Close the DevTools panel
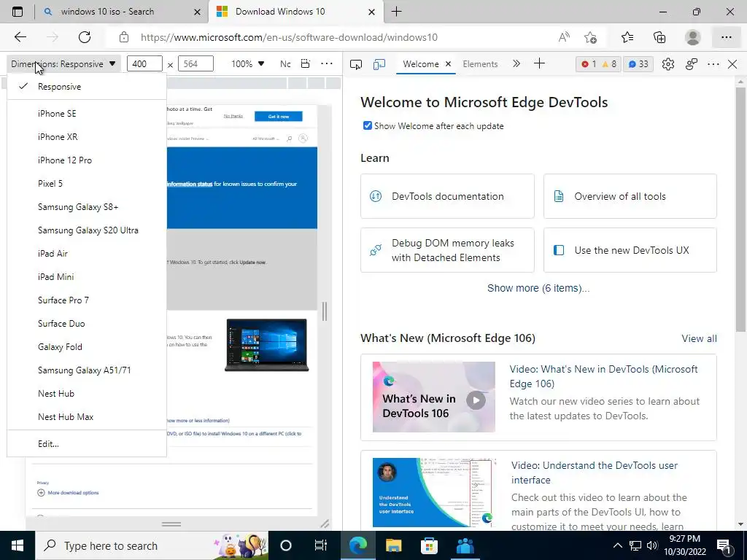 pyautogui.click(x=732, y=64)
